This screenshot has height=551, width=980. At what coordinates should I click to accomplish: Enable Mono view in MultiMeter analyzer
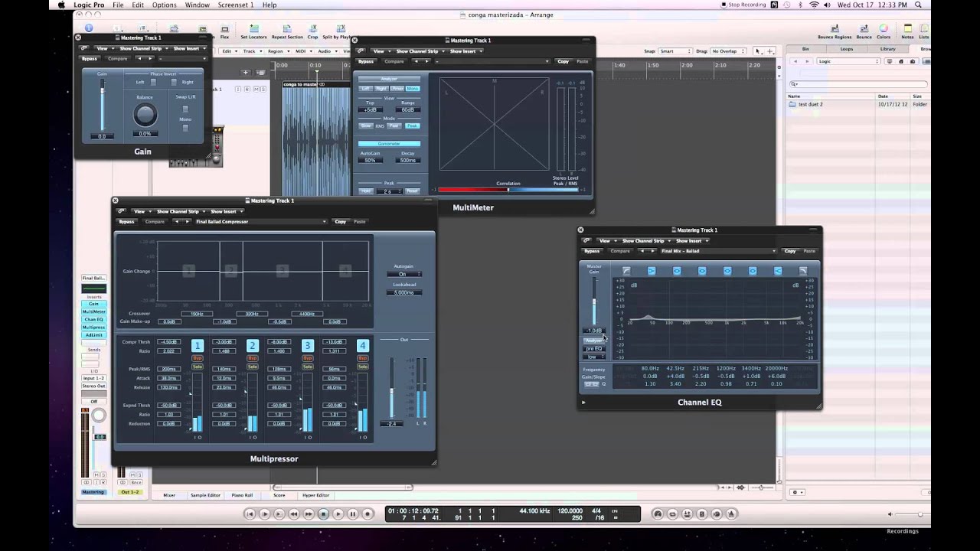point(413,89)
